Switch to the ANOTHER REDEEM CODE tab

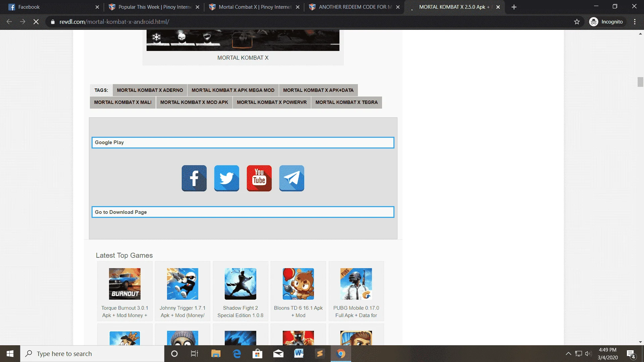356,7
